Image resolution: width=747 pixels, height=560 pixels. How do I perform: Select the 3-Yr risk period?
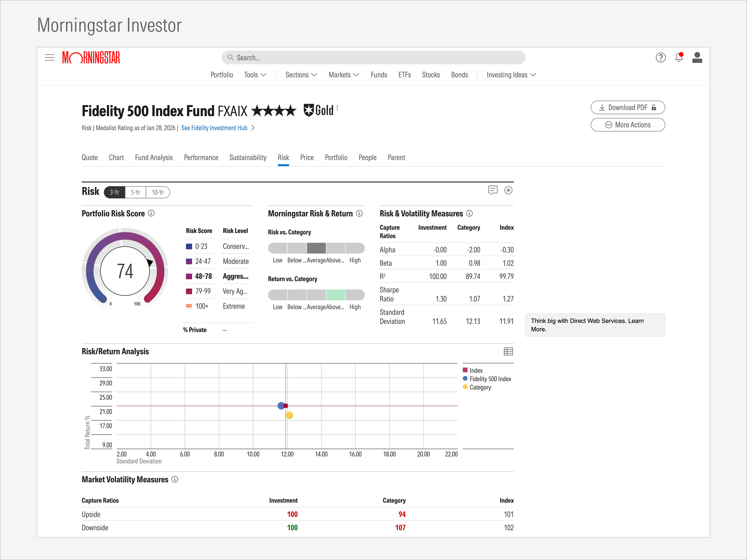[x=114, y=192]
